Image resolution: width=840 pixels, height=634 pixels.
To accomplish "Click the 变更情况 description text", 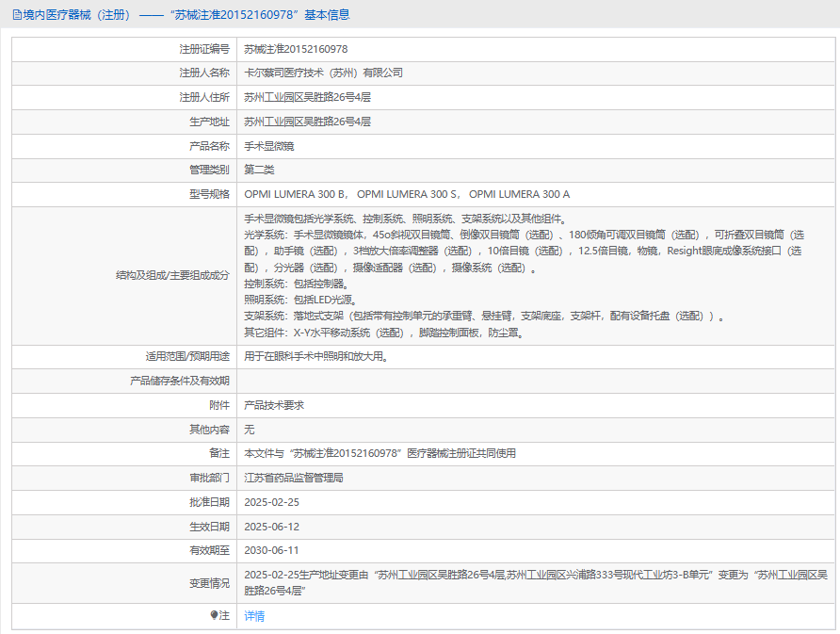I will [536, 582].
